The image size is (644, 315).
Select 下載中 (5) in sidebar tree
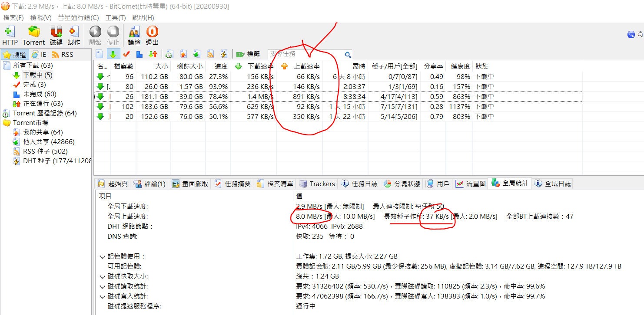point(38,75)
